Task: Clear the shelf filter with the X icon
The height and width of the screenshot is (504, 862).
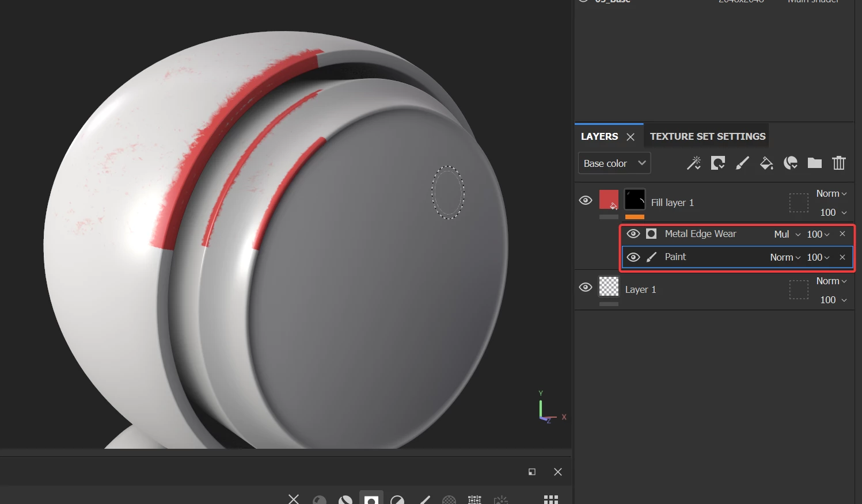Action: [294, 499]
